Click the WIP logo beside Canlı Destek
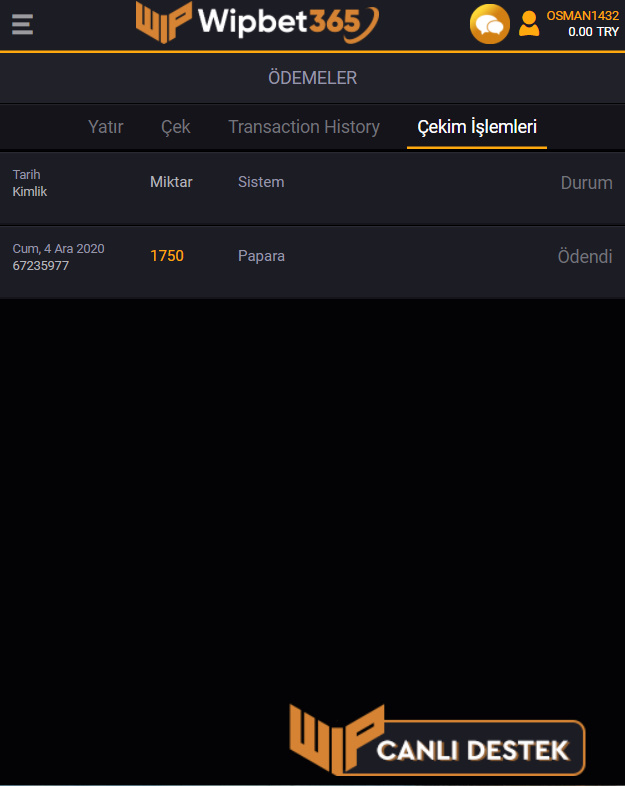The image size is (625, 786). [335, 741]
